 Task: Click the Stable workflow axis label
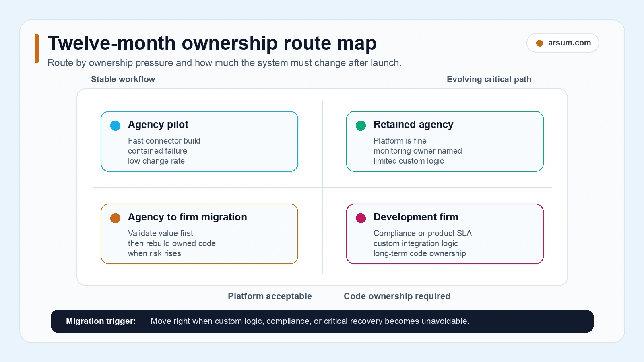click(x=123, y=79)
